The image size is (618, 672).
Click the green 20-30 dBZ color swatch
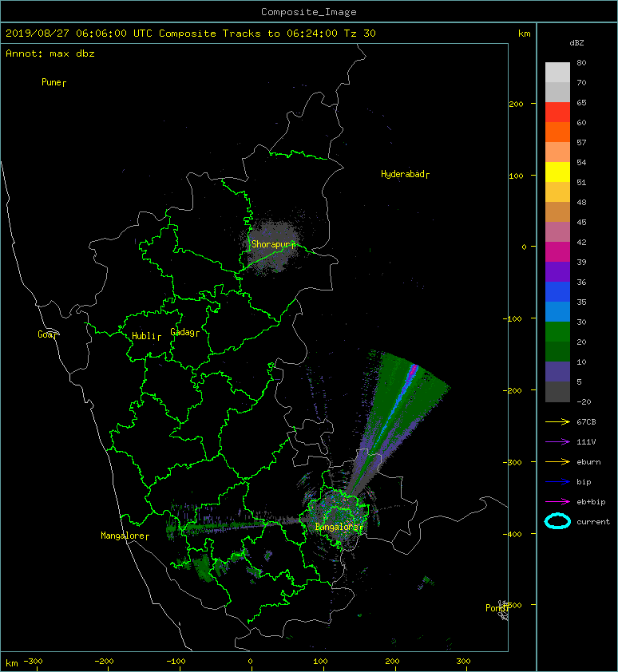[x=557, y=332]
